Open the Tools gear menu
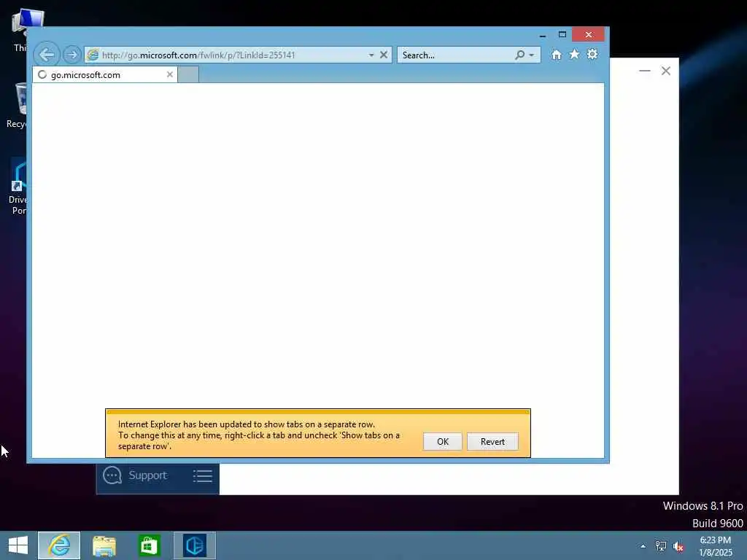This screenshot has width=747, height=560. coord(592,54)
